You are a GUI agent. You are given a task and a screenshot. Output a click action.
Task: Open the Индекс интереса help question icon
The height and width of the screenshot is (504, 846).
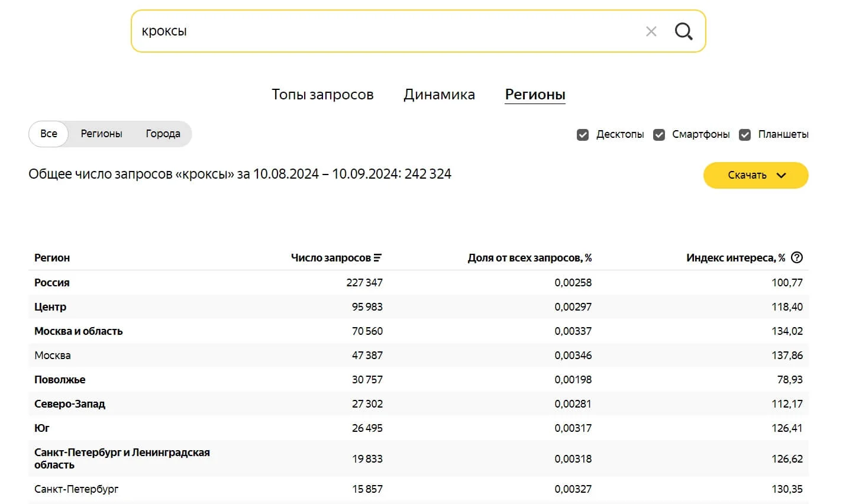[797, 257]
